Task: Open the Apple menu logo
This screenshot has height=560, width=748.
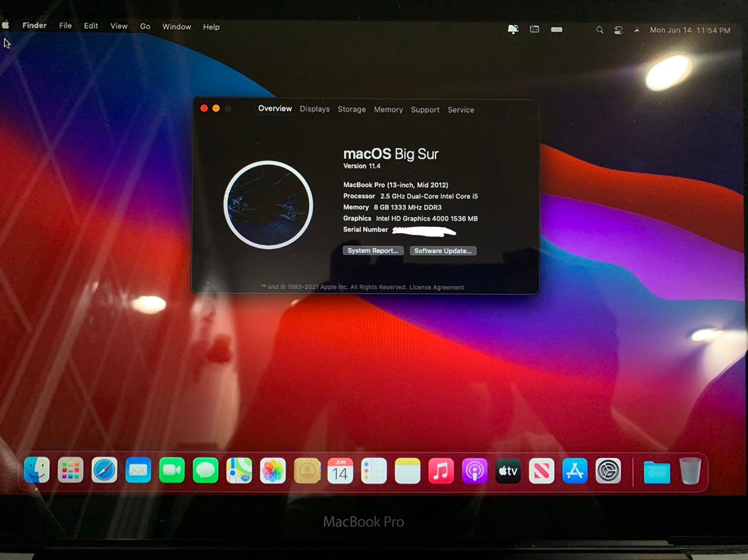Action: (x=5, y=25)
